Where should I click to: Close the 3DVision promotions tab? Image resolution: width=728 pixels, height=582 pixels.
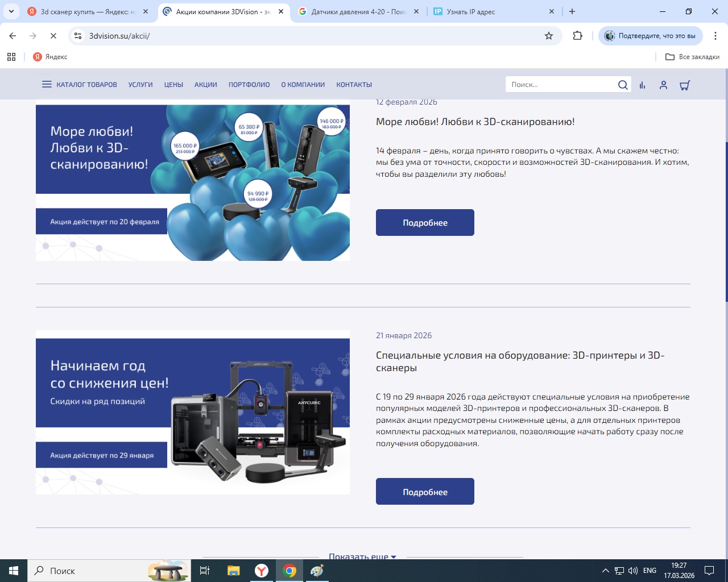tap(281, 11)
